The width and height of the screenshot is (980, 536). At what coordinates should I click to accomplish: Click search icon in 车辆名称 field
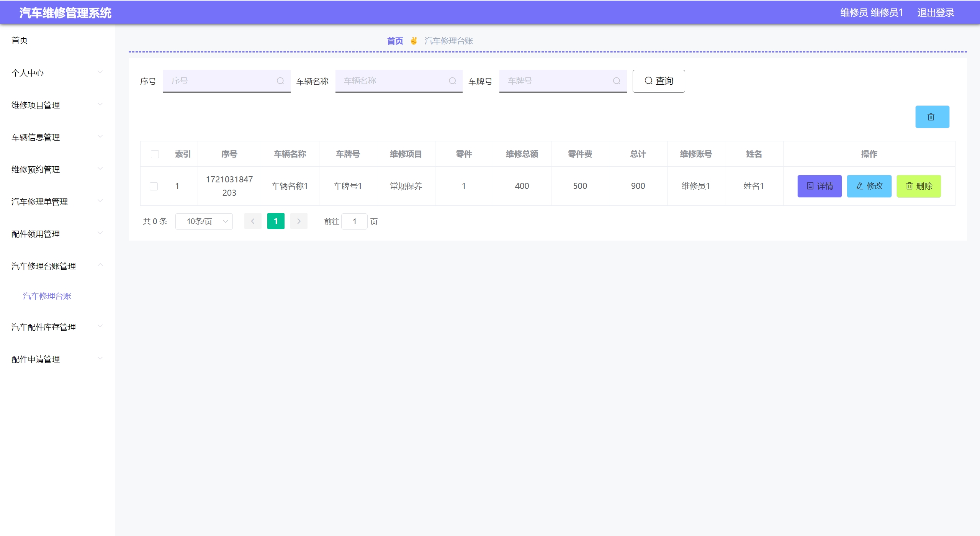coord(452,81)
